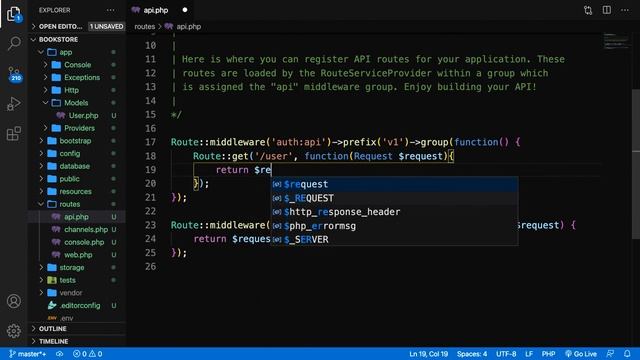Open the Search view in activity bar
This screenshot has height=360, width=640.
[14, 42]
